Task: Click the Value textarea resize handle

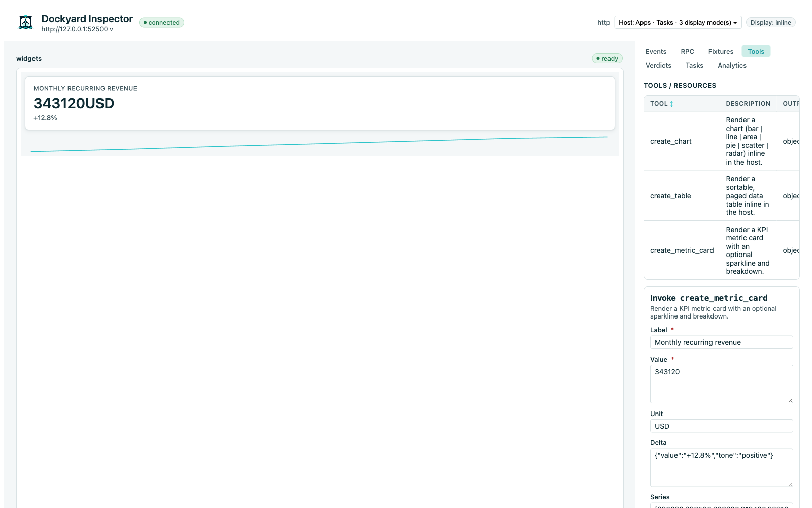Action: [790, 400]
